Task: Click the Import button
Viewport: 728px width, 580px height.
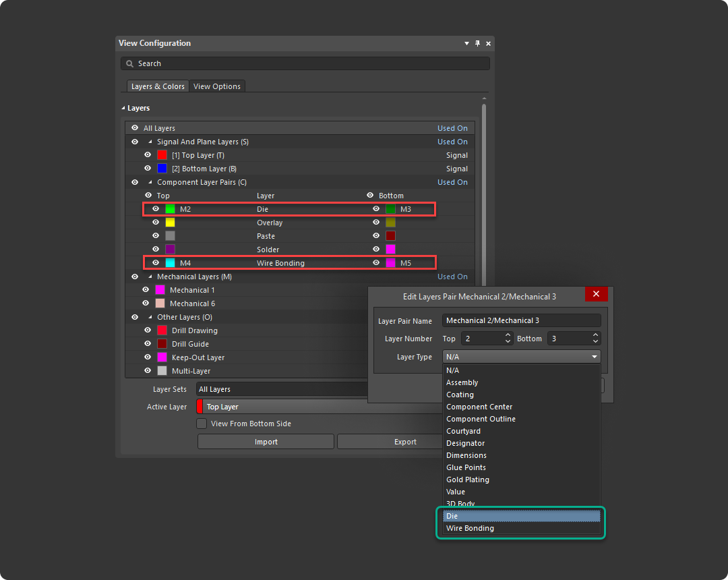Action: pyautogui.click(x=266, y=442)
